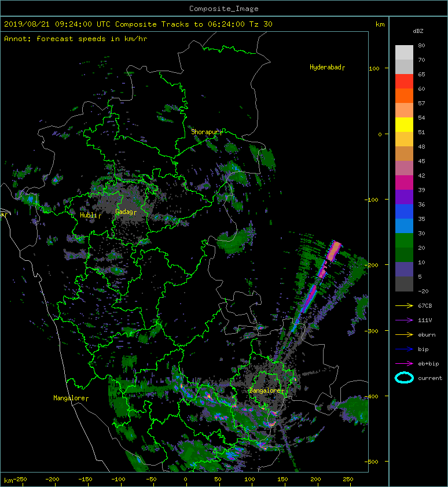Image resolution: width=448 pixels, height=487 pixels.
Task: Click the 250 tick on horizontal km axis
Action: coord(348,479)
